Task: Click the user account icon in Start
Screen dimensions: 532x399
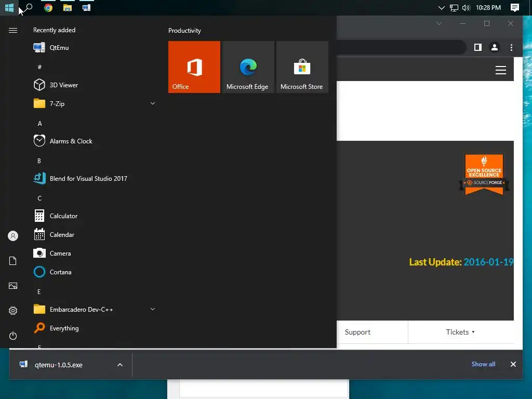Action: [x=13, y=236]
